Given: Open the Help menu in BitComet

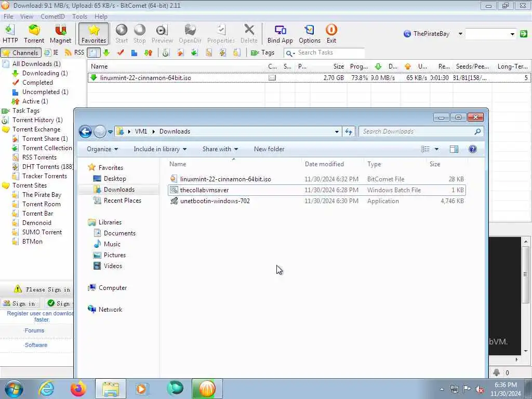Looking at the screenshot, I should point(101,16).
